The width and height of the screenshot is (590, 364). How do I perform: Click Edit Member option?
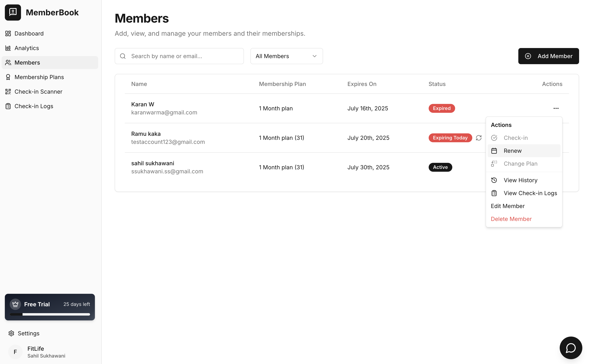click(x=507, y=206)
